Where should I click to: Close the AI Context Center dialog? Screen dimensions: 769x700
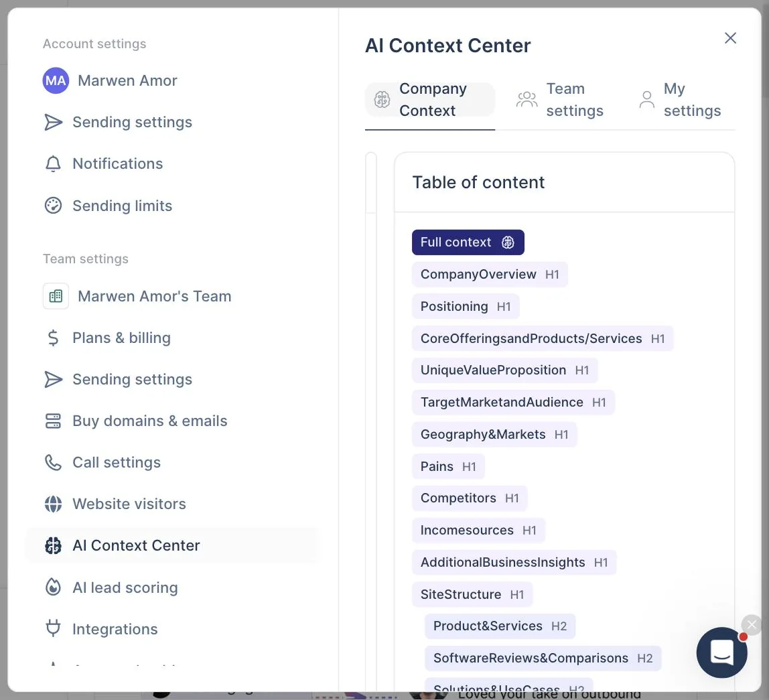730,38
